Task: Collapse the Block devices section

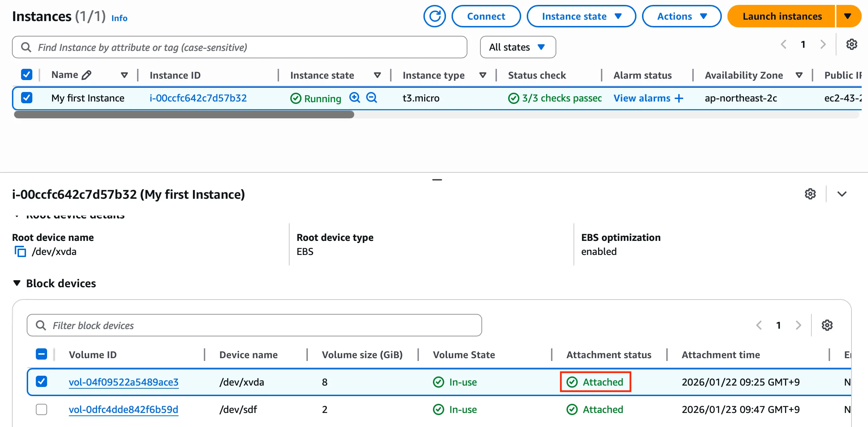Action: (17, 283)
